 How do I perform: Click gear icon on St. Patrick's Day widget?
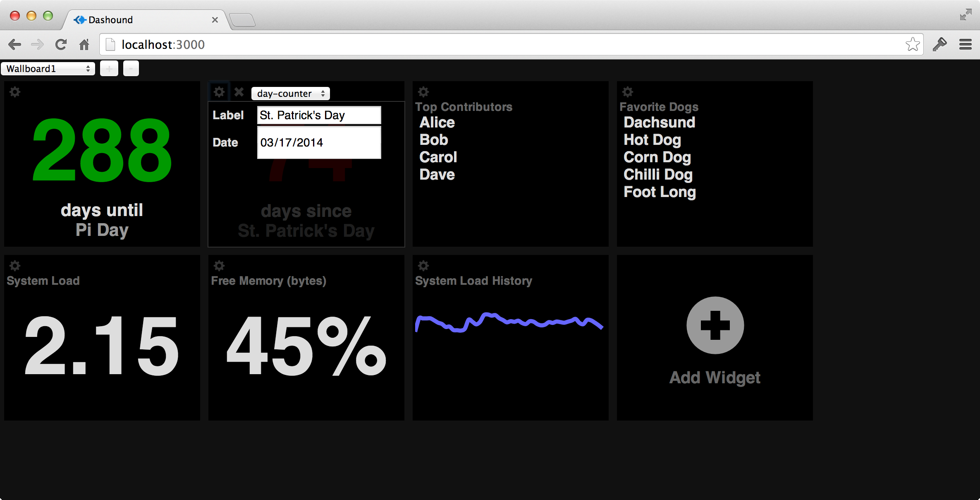tap(219, 92)
